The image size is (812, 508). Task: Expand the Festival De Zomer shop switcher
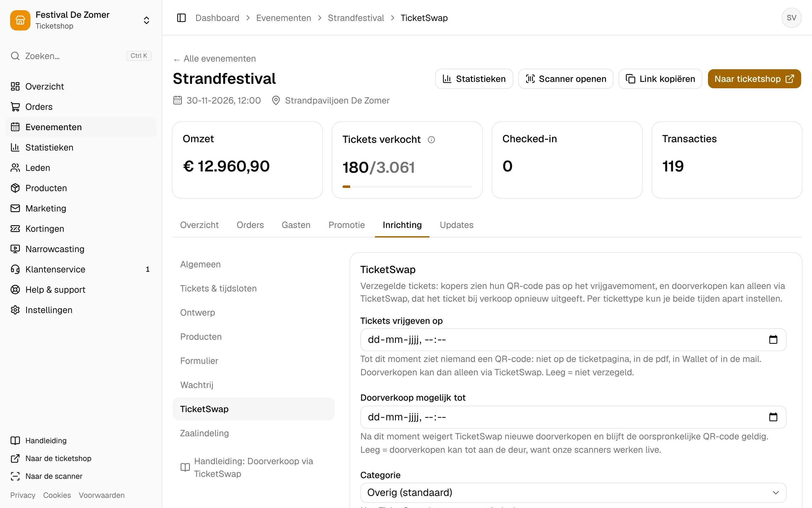click(146, 20)
